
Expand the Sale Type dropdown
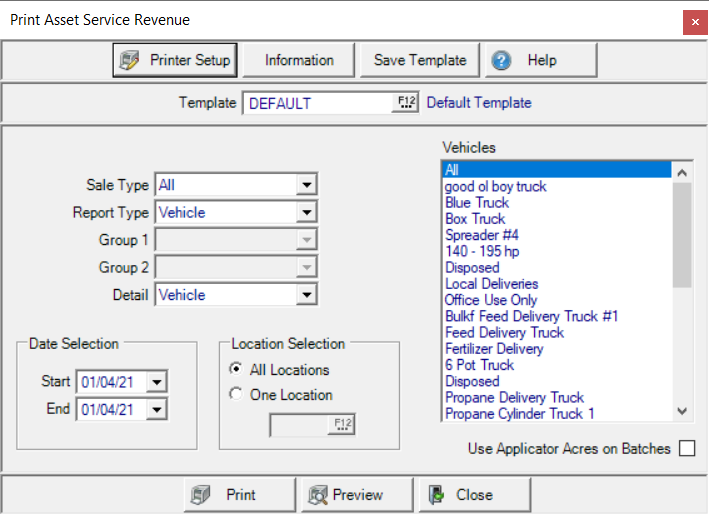point(306,185)
